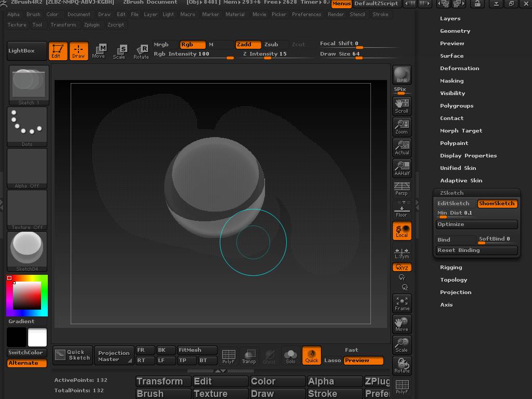Enable Solo mode
This screenshot has height=399, width=532.
click(x=290, y=355)
